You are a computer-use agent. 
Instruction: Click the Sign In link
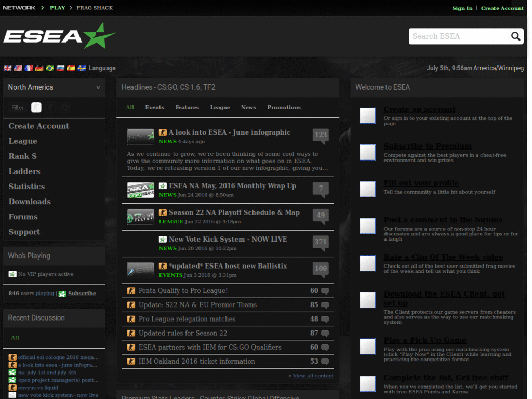coord(462,8)
